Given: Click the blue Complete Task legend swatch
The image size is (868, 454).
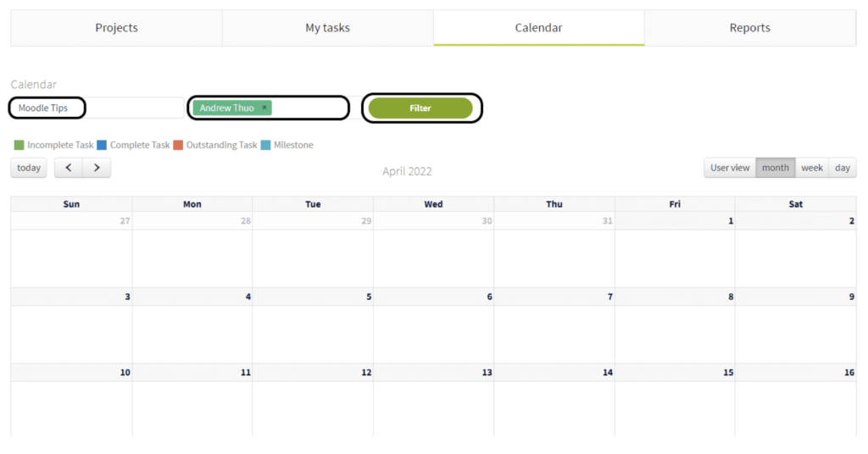Looking at the screenshot, I should pos(102,145).
